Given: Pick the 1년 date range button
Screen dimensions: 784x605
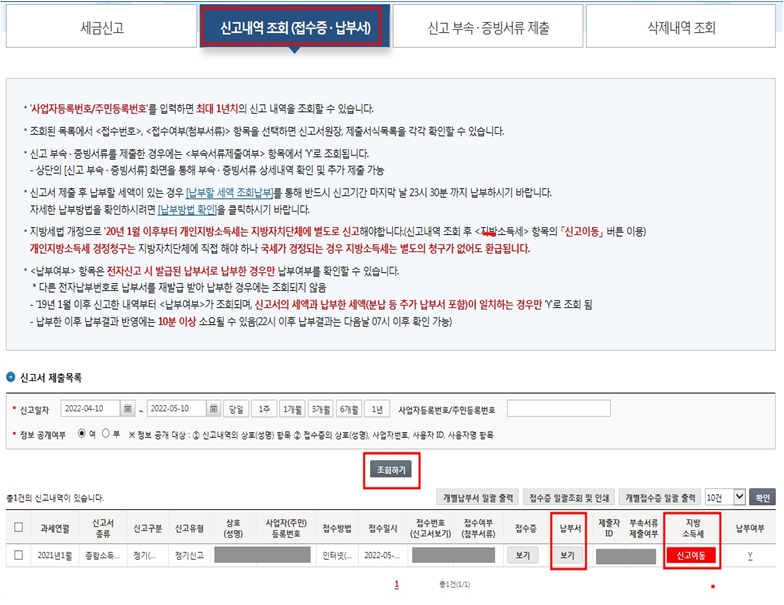Looking at the screenshot, I should [x=377, y=409].
